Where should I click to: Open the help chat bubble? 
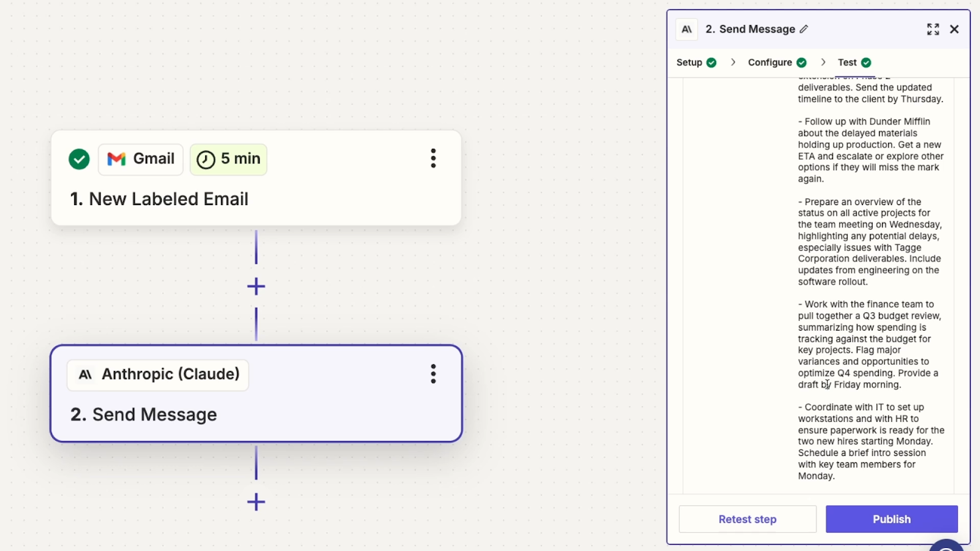947,544
